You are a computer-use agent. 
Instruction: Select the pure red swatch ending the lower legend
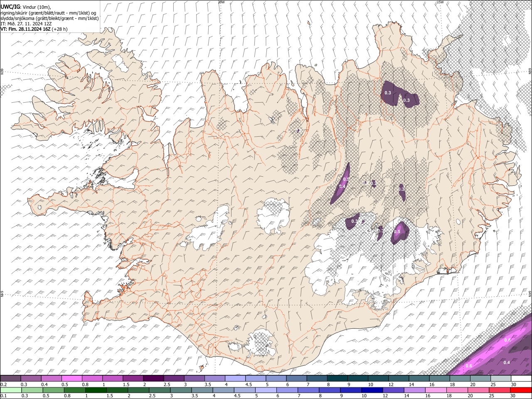point(521,390)
